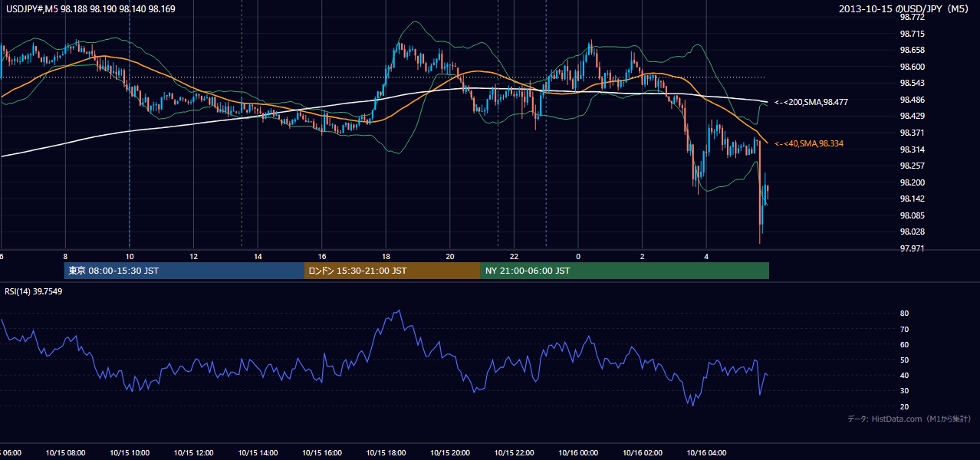Click the 10/15 14:00 date axis label
This screenshot has width=980, height=460.
258,452
